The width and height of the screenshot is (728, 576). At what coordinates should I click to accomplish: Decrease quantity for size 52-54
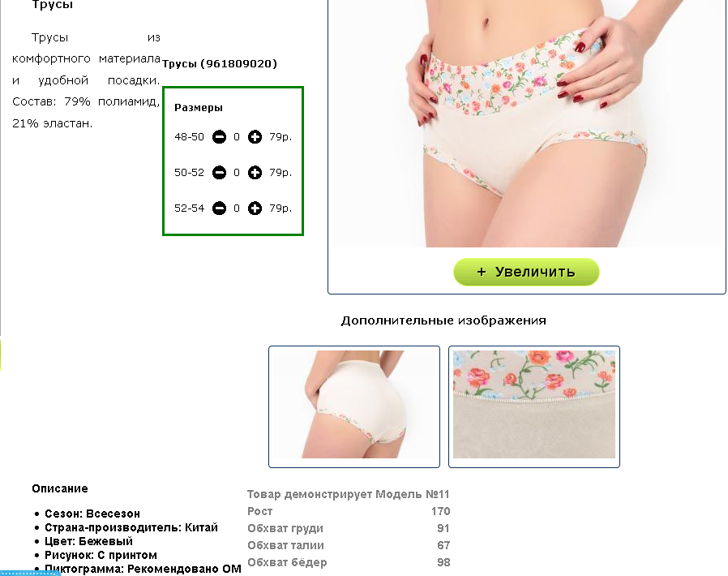(x=219, y=208)
